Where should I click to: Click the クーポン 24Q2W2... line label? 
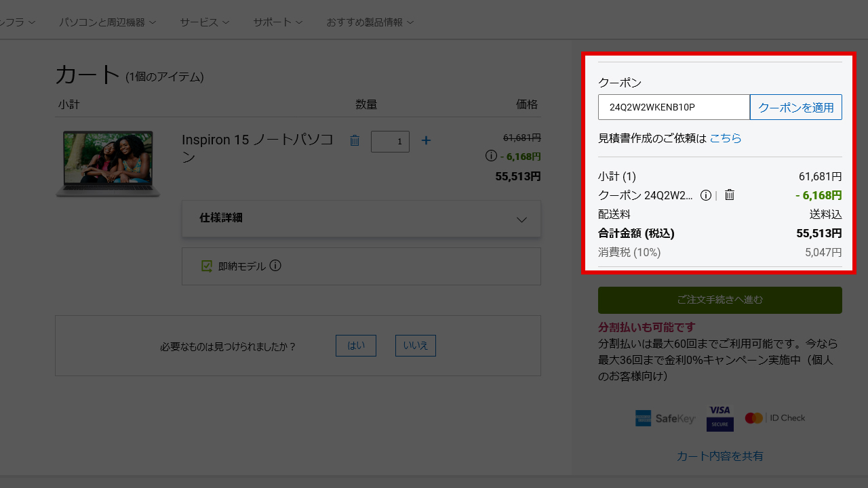coord(646,195)
